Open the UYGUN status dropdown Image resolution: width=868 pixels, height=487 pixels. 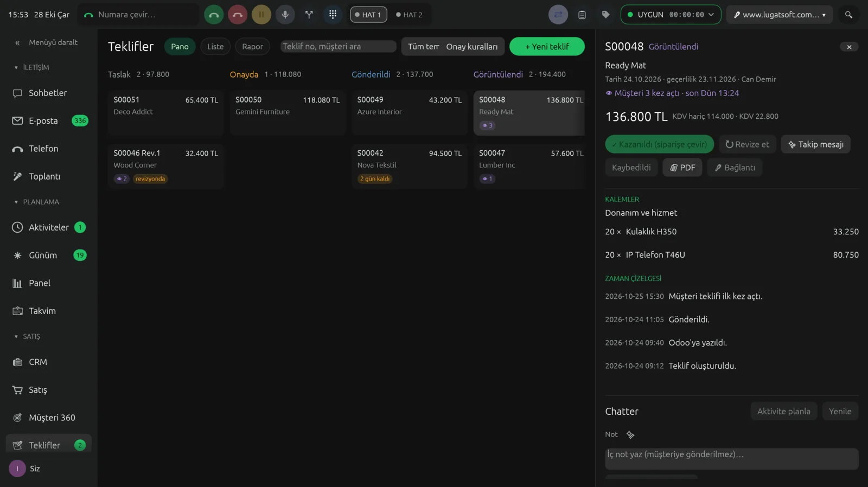pyautogui.click(x=671, y=15)
